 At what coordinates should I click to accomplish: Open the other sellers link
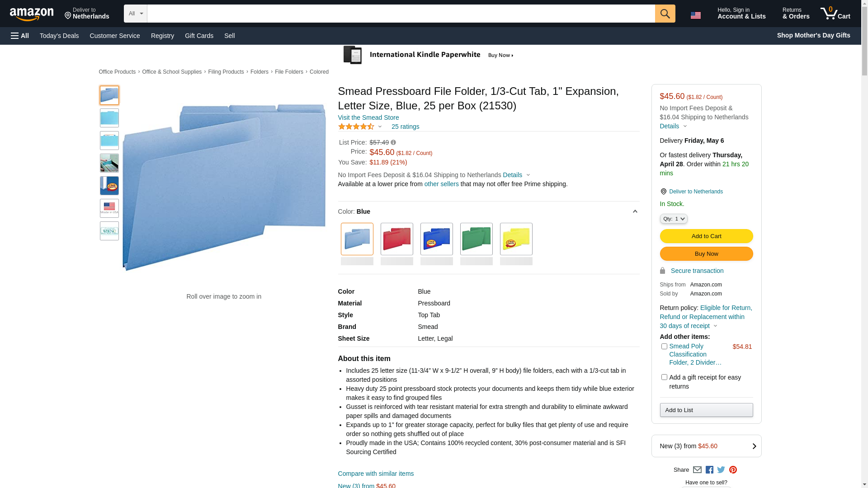point(441,184)
